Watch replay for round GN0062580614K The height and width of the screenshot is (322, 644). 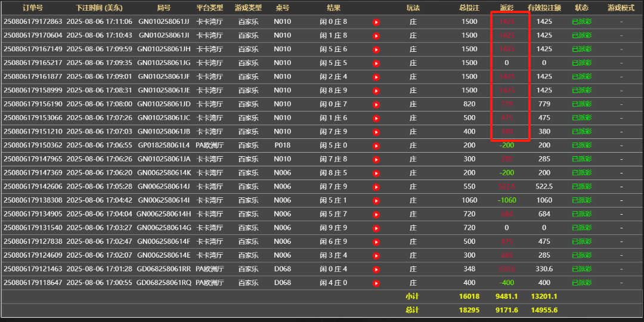tap(376, 173)
